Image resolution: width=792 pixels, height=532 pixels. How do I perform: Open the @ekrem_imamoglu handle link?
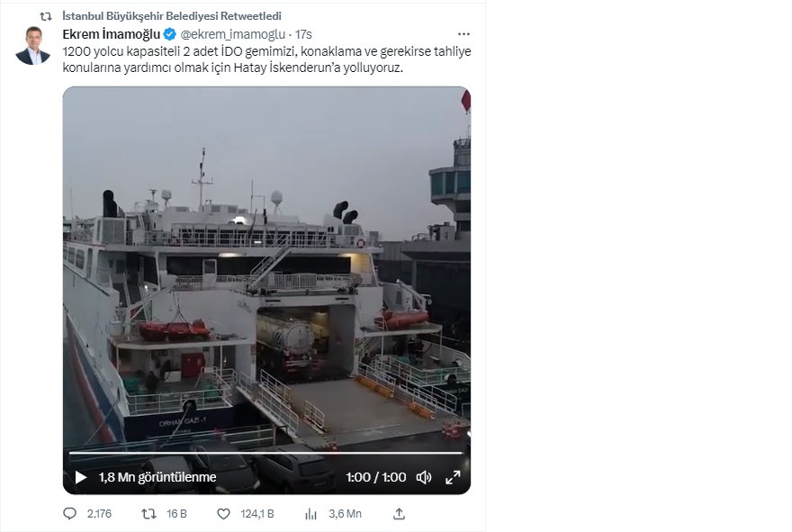click(228, 34)
